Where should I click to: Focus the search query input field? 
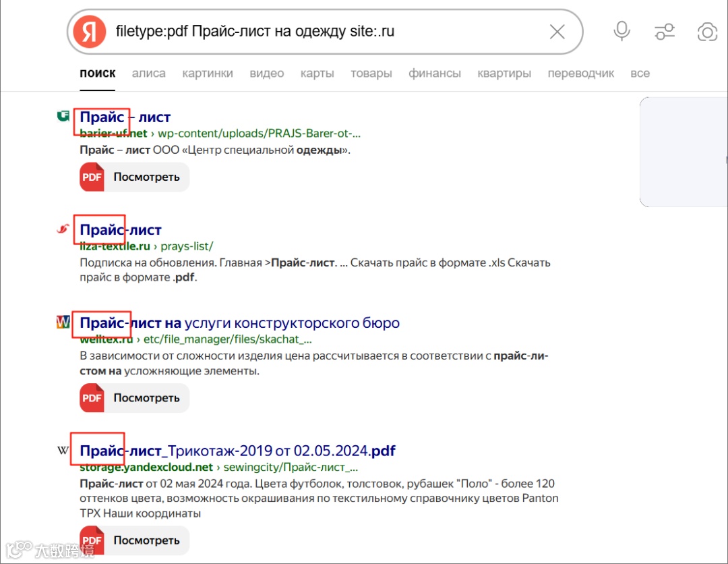pos(325,32)
